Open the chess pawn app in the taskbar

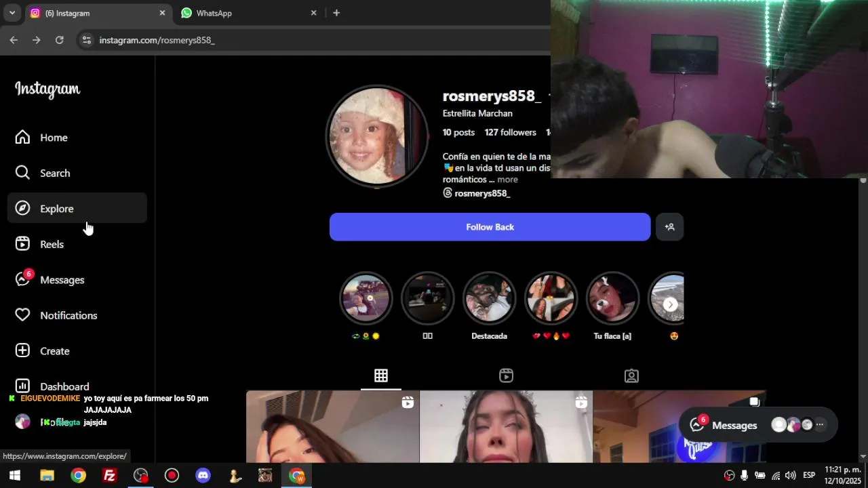235,476
